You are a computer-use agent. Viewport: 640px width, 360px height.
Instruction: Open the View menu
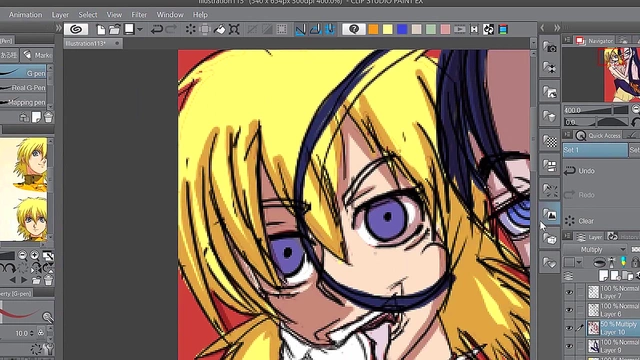coord(114,15)
